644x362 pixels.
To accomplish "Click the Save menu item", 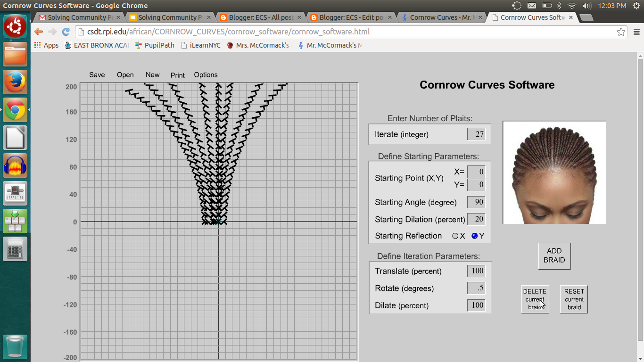I will coord(97,75).
